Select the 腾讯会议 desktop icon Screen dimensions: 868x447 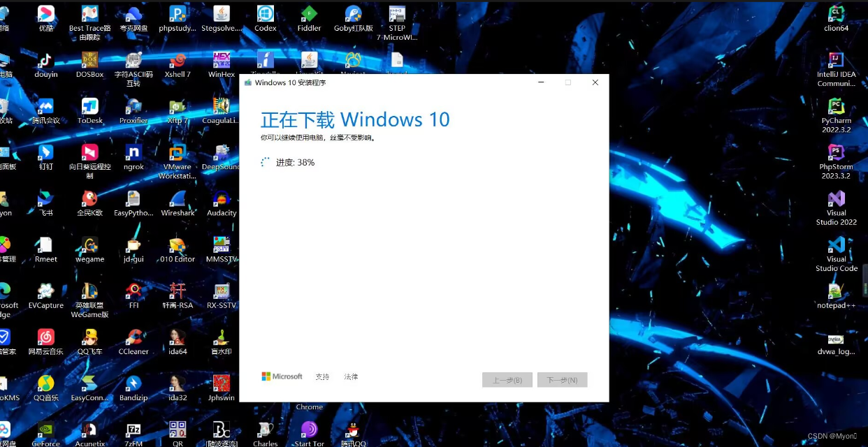tap(46, 111)
